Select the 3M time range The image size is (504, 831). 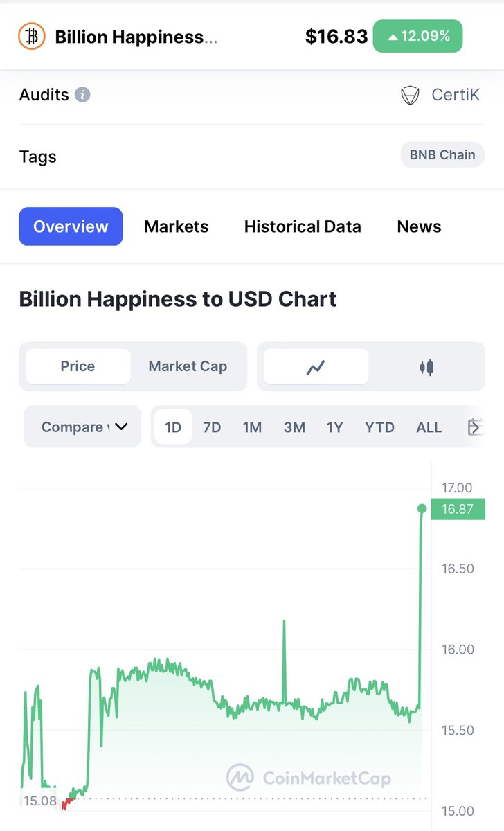point(294,427)
